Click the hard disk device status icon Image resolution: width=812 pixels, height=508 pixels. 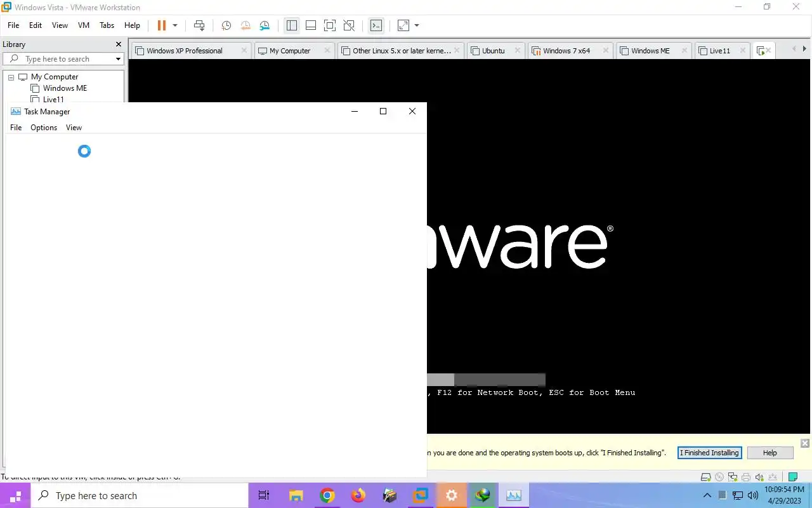click(705, 477)
